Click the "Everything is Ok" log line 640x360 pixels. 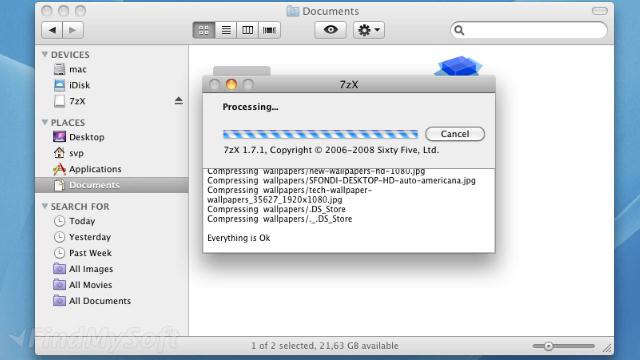pyautogui.click(x=238, y=238)
